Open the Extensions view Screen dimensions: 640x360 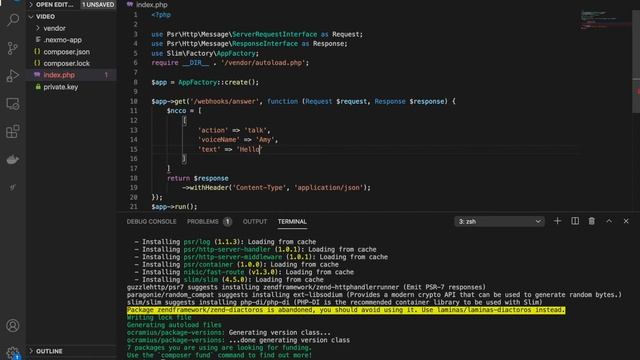tap(13, 131)
